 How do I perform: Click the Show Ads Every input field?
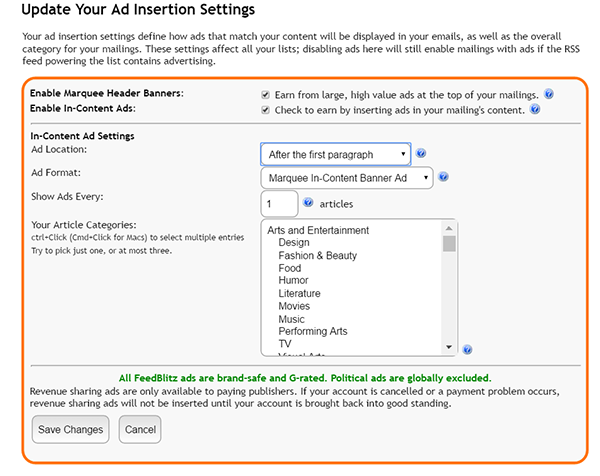point(279,204)
